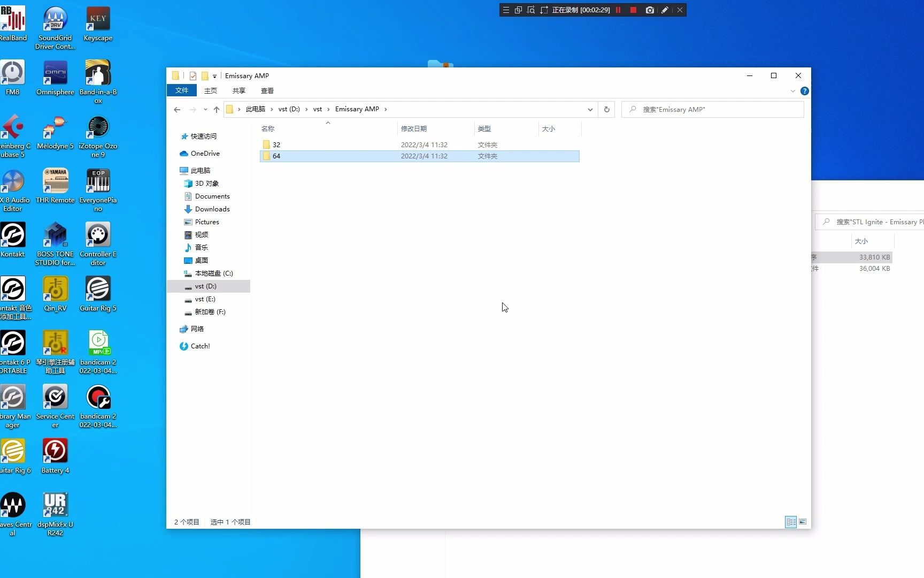Open iZotope Ozone 9 icon

click(98, 136)
